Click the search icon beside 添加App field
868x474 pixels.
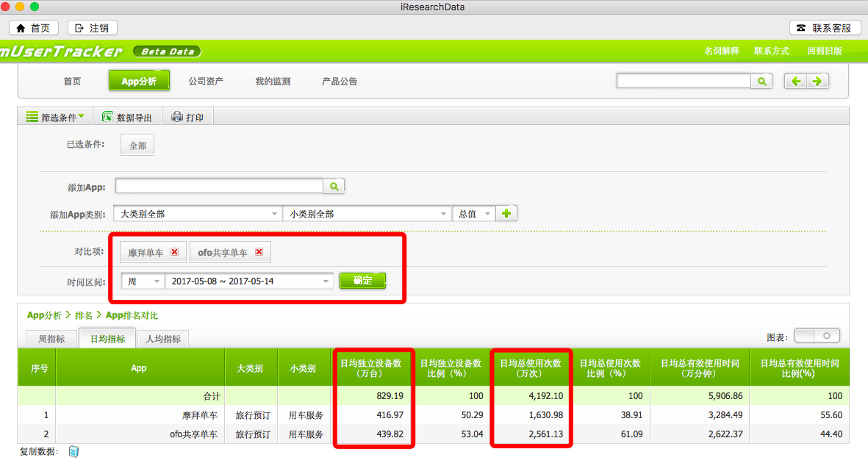pyautogui.click(x=334, y=187)
